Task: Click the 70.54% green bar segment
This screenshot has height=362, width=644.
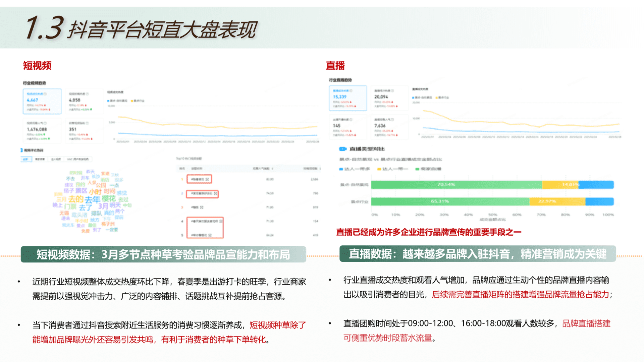Action: (457, 185)
